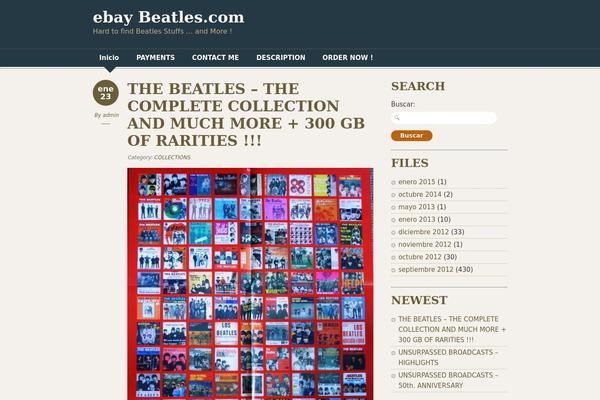
Task: Open the mayo 2013 archive
Action: click(416, 207)
